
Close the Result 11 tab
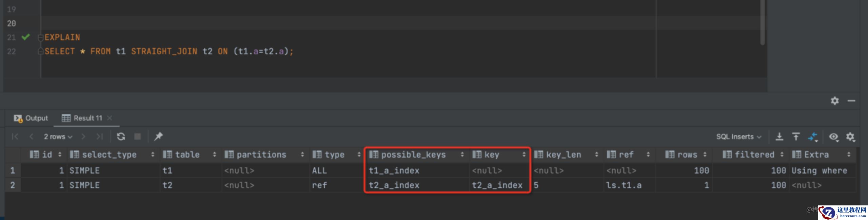(x=110, y=118)
